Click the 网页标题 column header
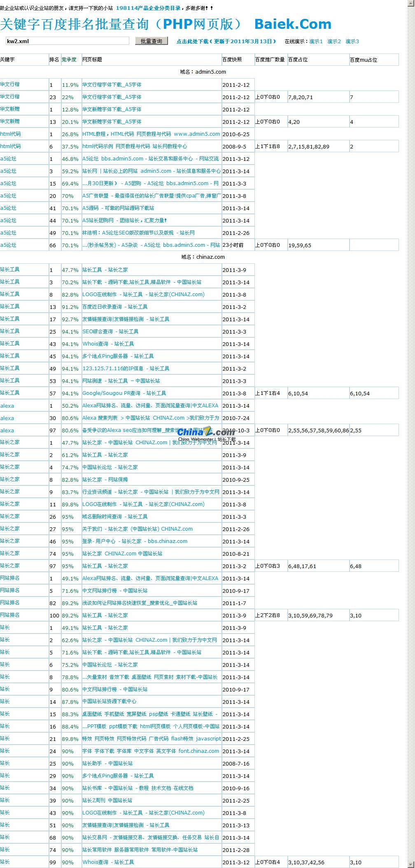Screen dimensions: 415x868 [x=92, y=60]
